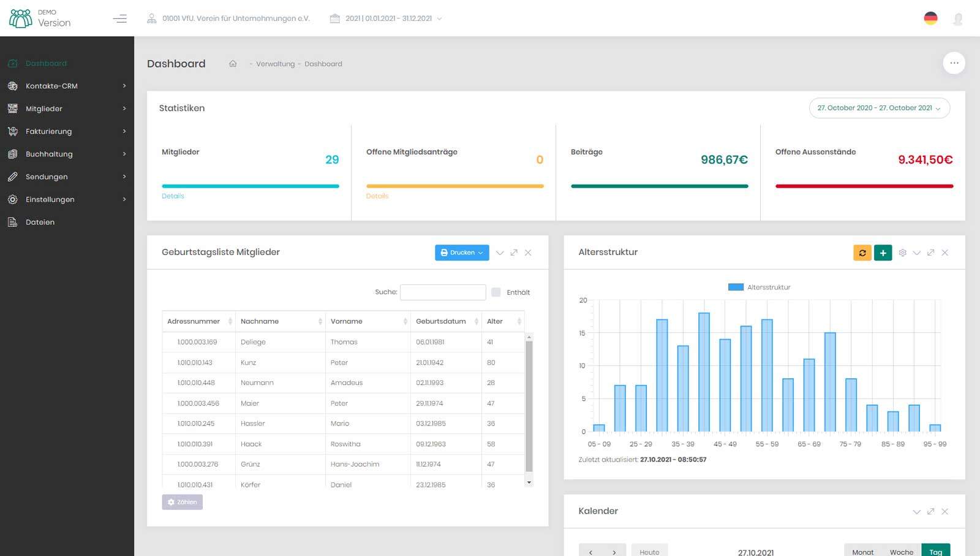Image resolution: width=980 pixels, height=556 pixels.
Task: Click the Sendungen pen icon
Action: pyautogui.click(x=12, y=177)
